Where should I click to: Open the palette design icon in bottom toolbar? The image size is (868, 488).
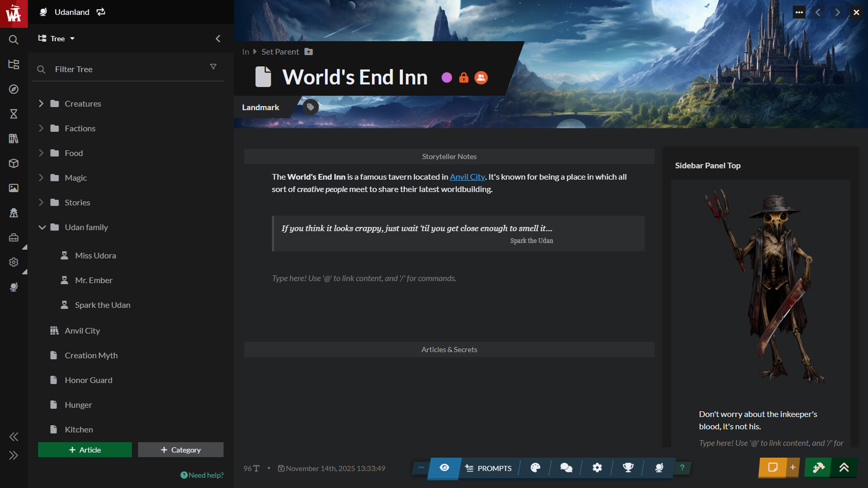[535, 467]
